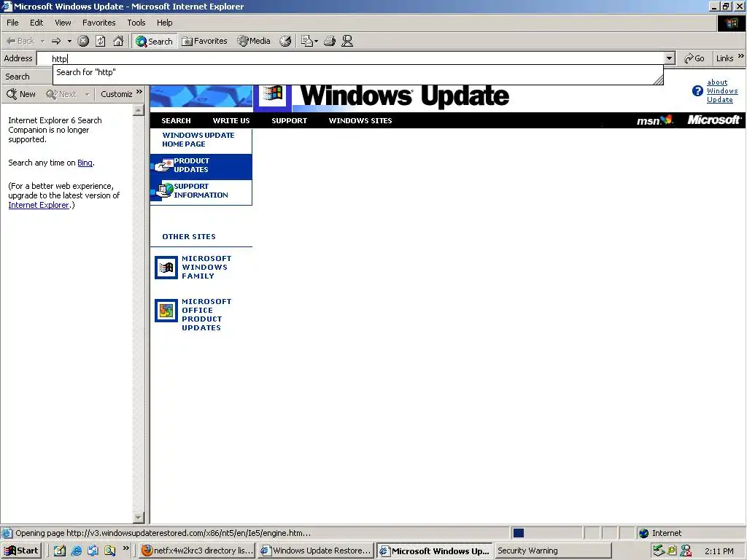Open the Back button history dropdown arrow

42,41
